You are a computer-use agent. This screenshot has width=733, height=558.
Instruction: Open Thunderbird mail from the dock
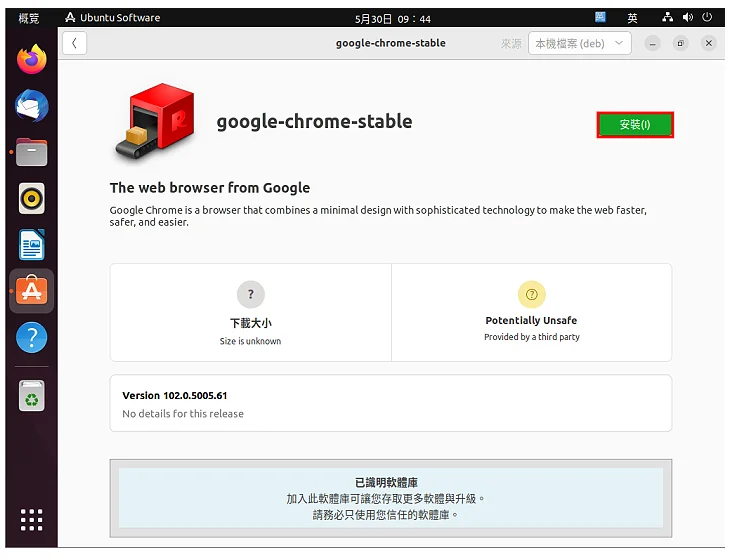(x=32, y=106)
